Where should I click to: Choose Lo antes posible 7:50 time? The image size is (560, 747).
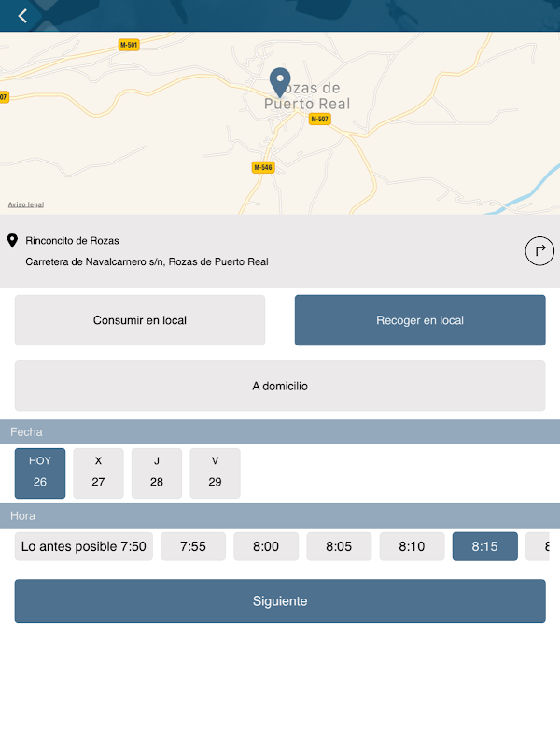coord(84,546)
